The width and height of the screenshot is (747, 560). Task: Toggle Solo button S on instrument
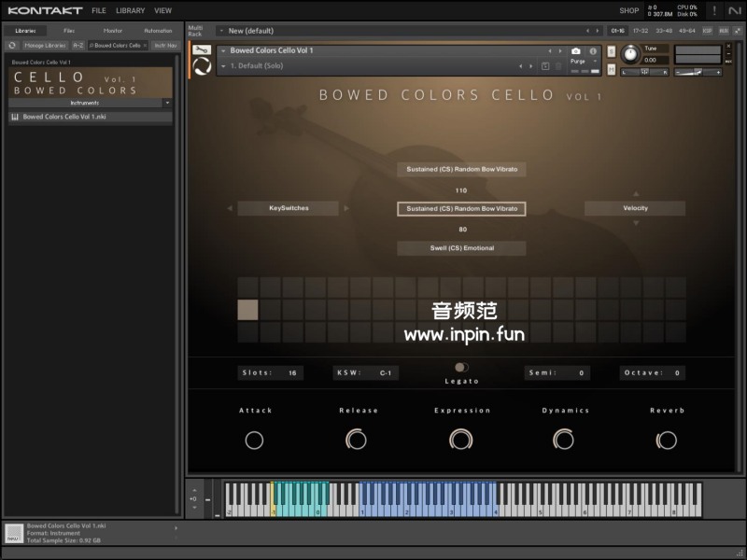612,51
